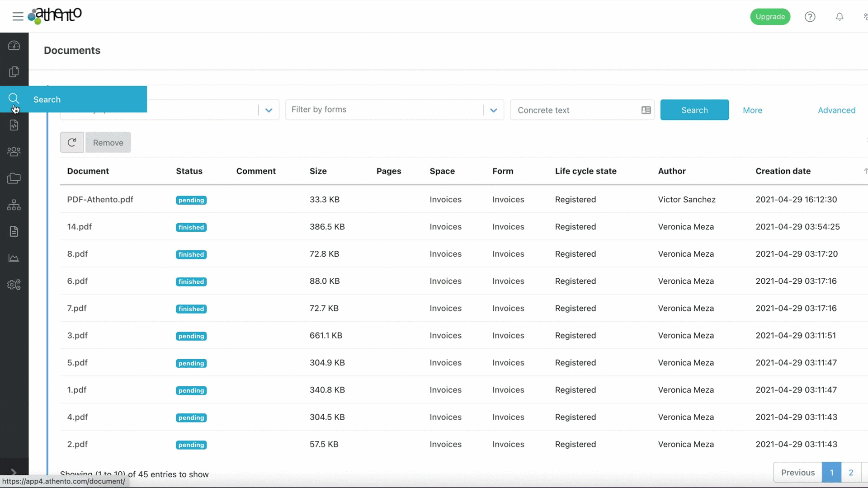Image resolution: width=868 pixels, height=488 pixels.
Task: Expand the Filter by forms dropdown
Action: (493, 110)
